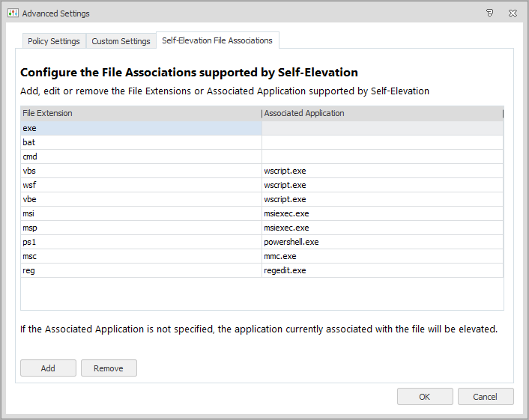Select the mmc.exe application cell

tap(282, 256)
